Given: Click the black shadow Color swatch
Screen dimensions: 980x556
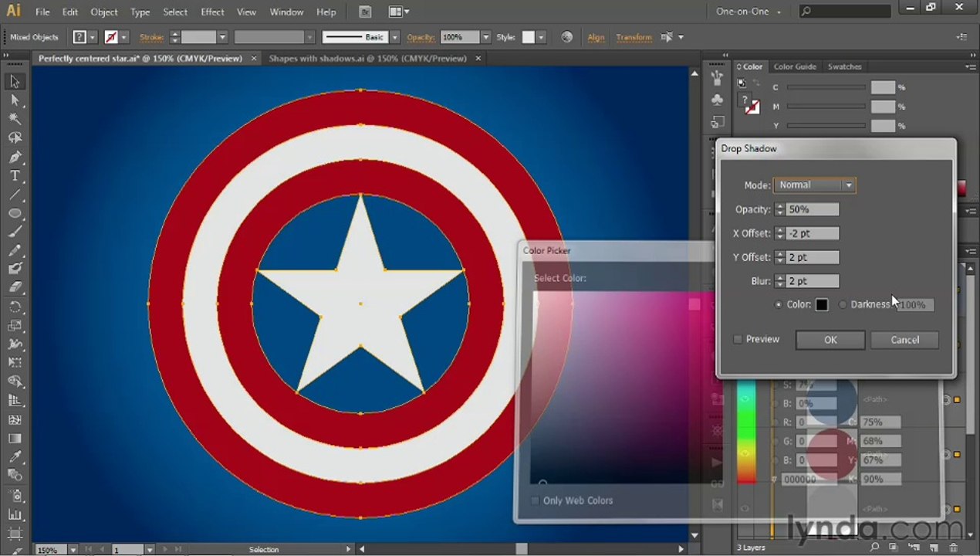Looking at the screenshot, I should pos(822,305).
